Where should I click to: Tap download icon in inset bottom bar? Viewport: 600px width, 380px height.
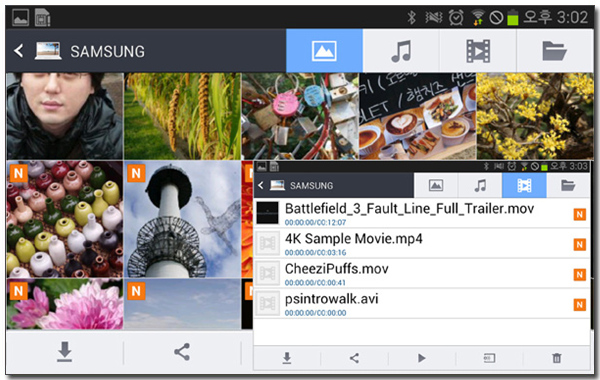point(287,358)
